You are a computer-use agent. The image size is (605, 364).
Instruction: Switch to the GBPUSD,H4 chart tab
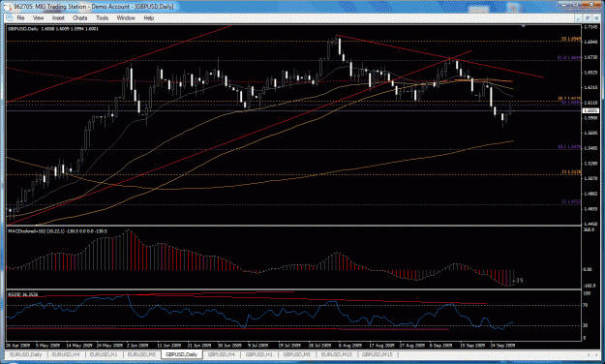point(221,354)
